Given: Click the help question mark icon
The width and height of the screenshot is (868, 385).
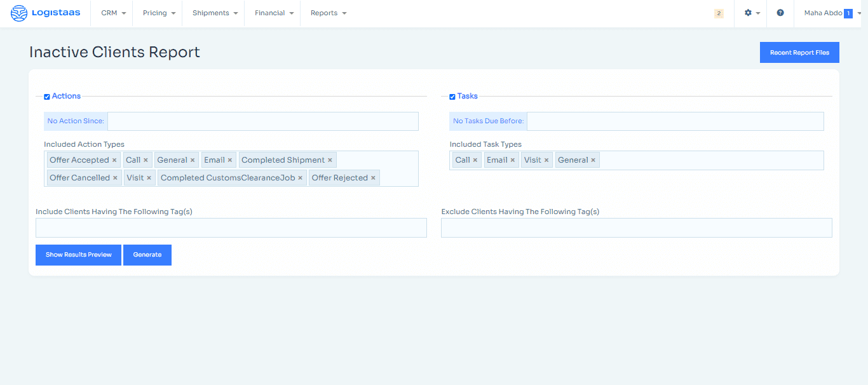Looking at the screenshot, I should (780, 13).
